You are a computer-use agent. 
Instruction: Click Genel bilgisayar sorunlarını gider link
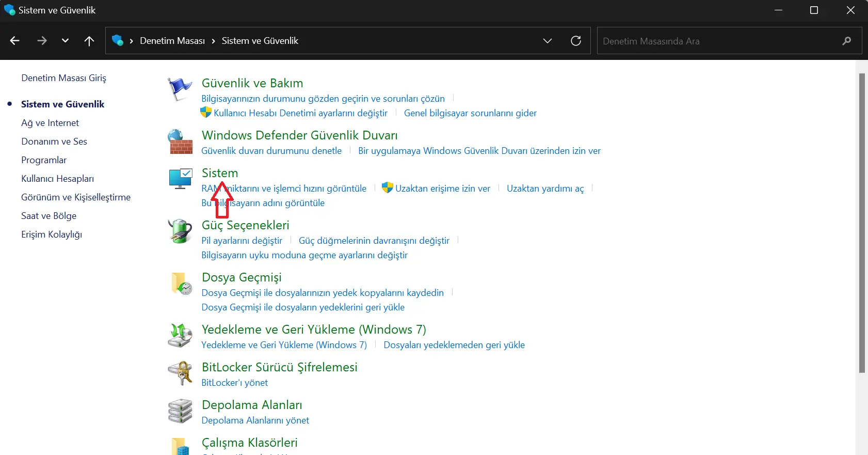(470, 113)
